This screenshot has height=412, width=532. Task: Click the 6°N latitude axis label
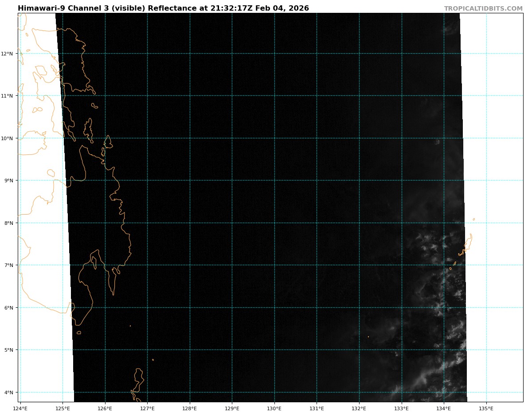(8, 308)
